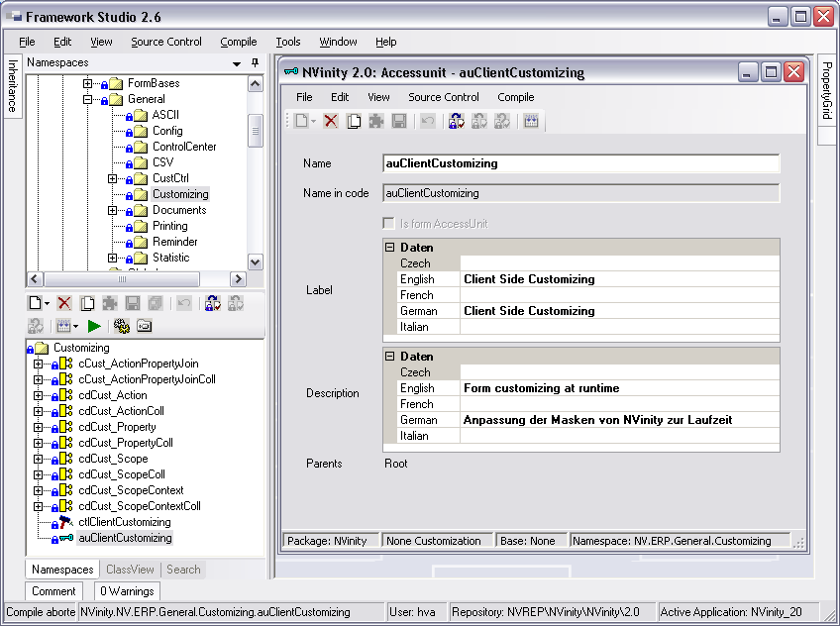
Task: Select the Printing folder in the namespace tree
Action: [x=169, y=226]
